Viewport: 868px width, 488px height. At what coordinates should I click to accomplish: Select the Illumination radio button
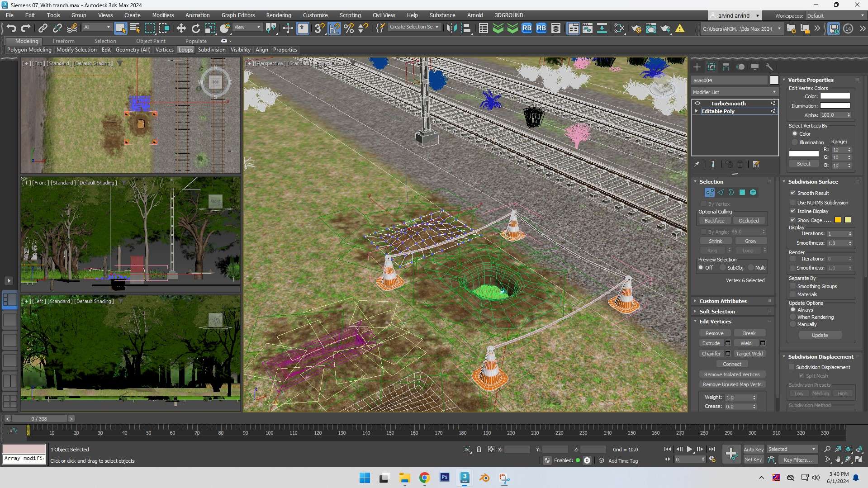[x=795, y=142]
